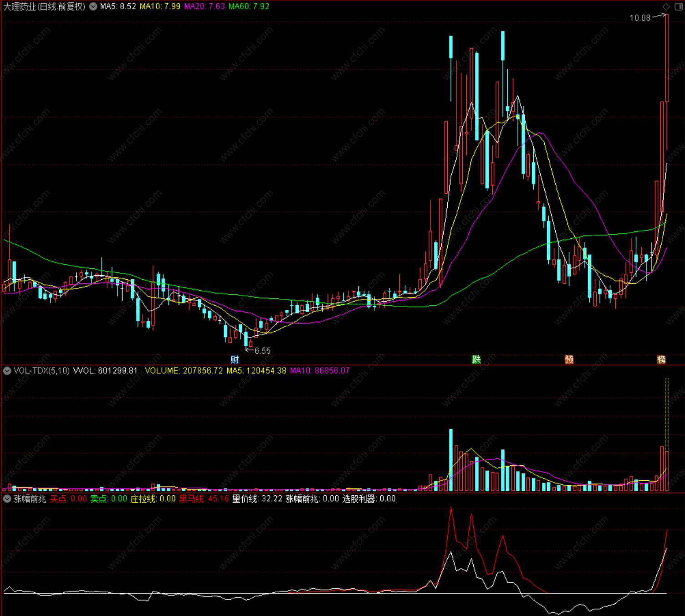Click the blue 财 marker on chart
Image resolution: width=685 pixels, height=616 pixels.
pyautogui.click(x=235, y=359)
